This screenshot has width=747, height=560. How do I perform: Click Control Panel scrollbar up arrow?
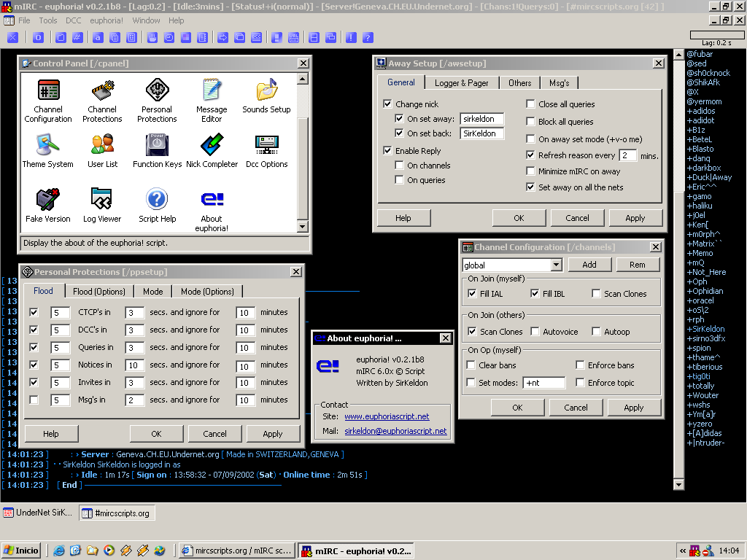303,79
